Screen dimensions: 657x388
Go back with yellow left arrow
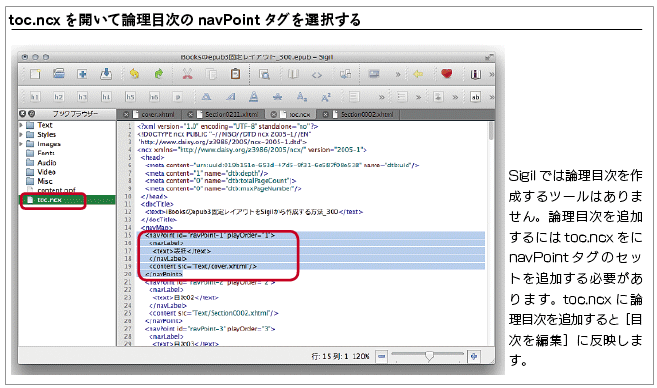pyautogui.click(x=418, y=74)
